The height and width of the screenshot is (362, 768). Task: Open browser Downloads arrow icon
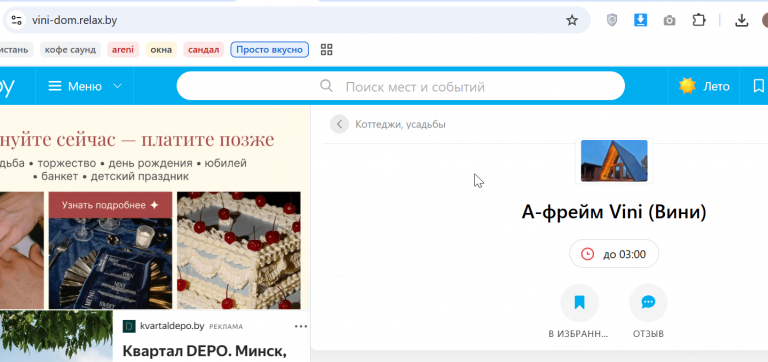(742, 20)
